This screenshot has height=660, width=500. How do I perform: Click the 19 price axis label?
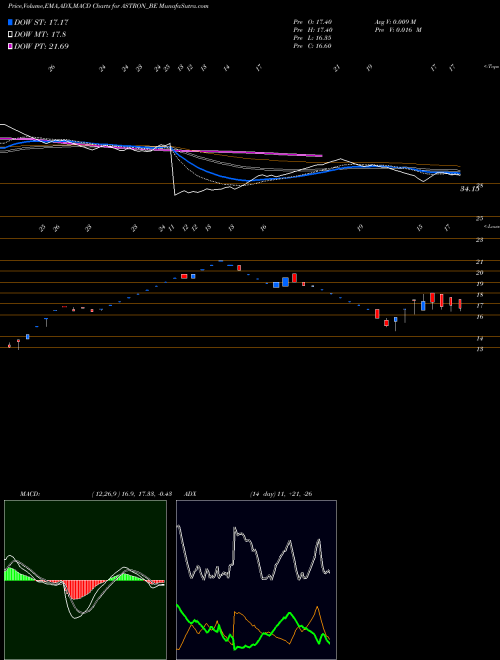[x=479, y=284]
